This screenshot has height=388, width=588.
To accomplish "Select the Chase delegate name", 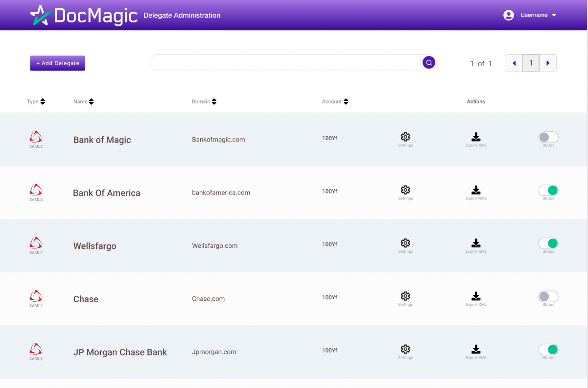I will point(86,299).
